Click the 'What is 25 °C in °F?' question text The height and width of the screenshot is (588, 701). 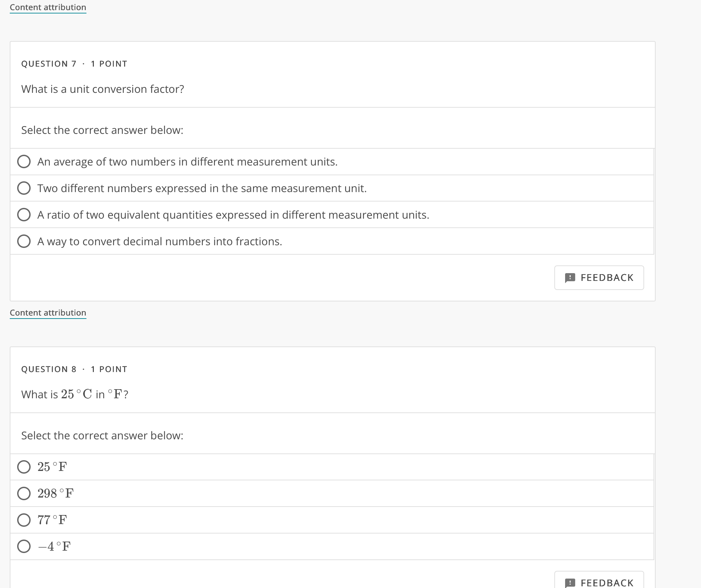tap(75, 394)
